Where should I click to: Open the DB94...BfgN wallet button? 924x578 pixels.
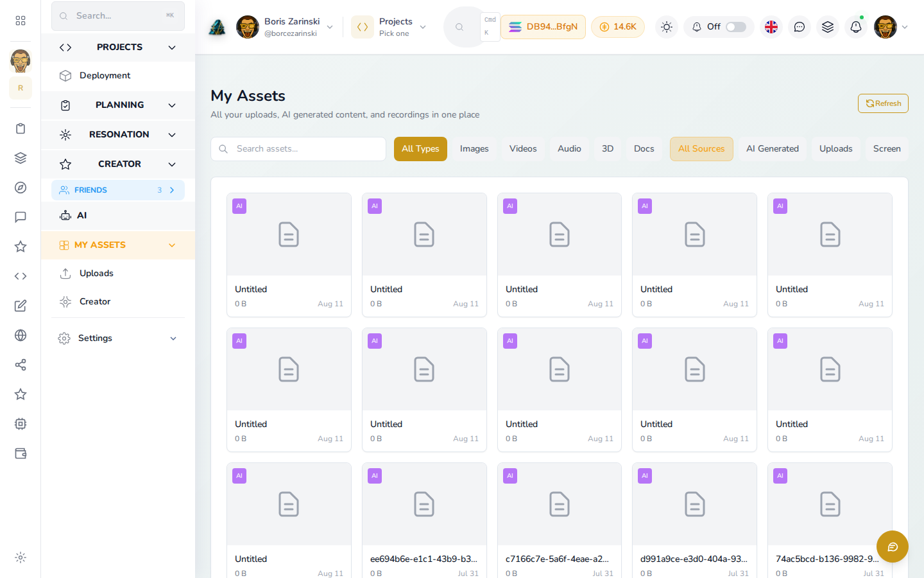point(543,27)
